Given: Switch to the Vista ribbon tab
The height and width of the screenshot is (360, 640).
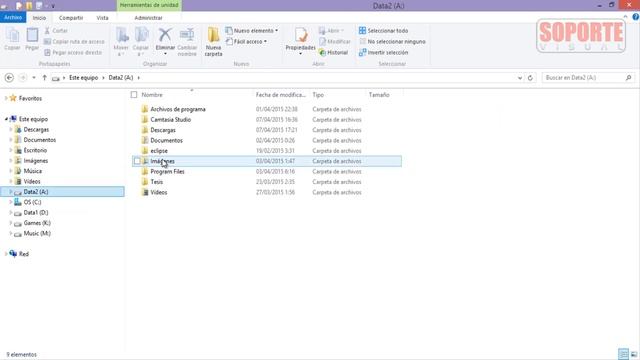Looking at the screenshot, I should tap(102, 18).
